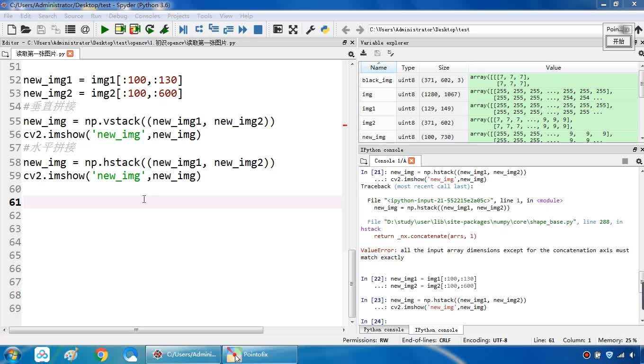The height and width of the screenshot is (364, 644).
Task: Click the Run current cell icon
Action: tap(120, 29)
